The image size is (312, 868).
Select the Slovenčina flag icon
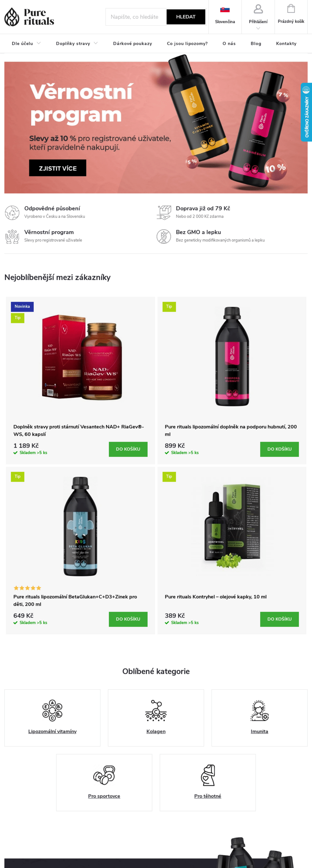click(x=225, y=10)
